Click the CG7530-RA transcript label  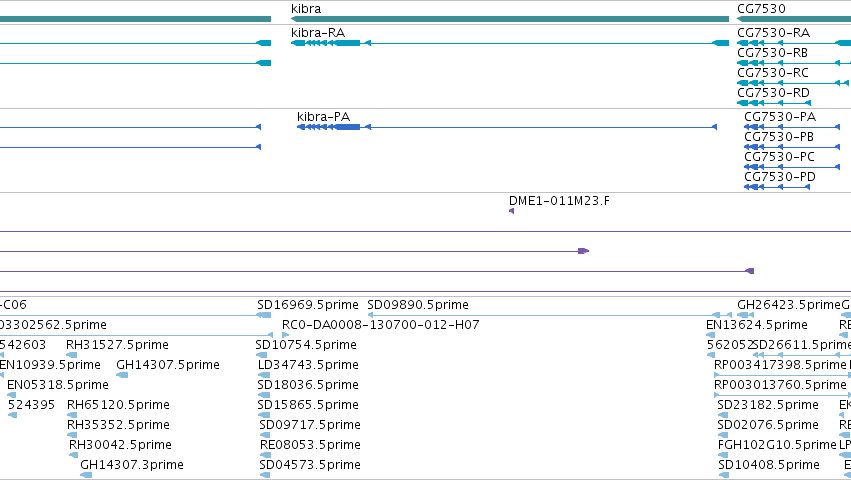773,33
